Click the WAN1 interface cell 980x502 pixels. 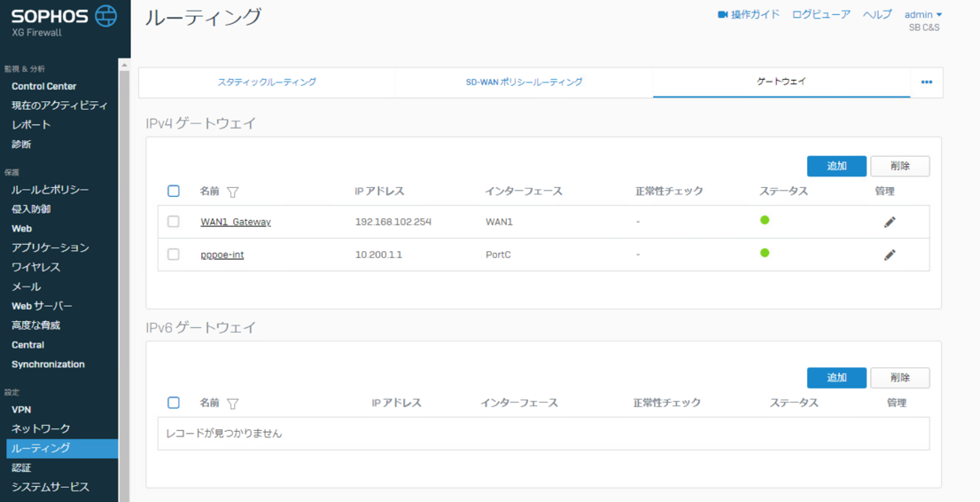499,223
